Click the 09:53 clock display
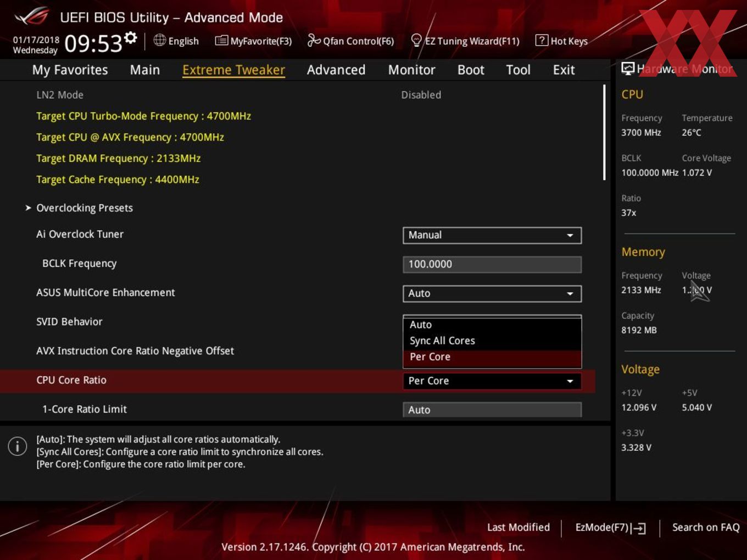Screen dimensions: 747x560 (93, 43)
